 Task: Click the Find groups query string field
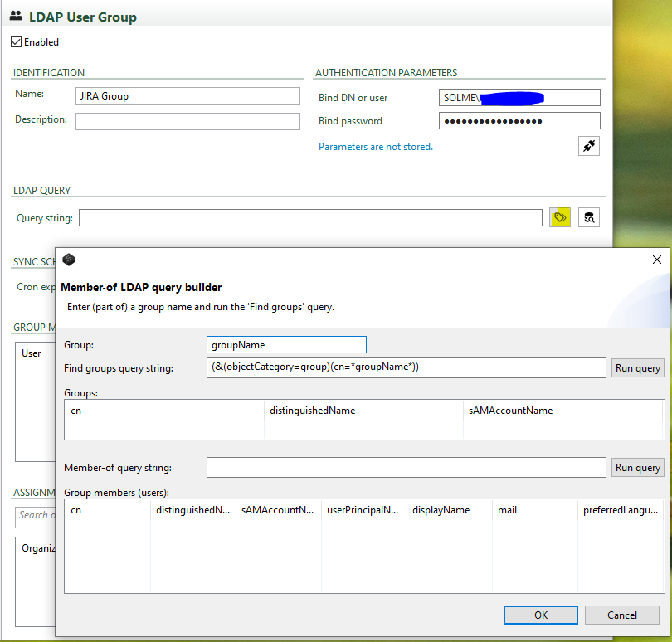pos(407,367)
